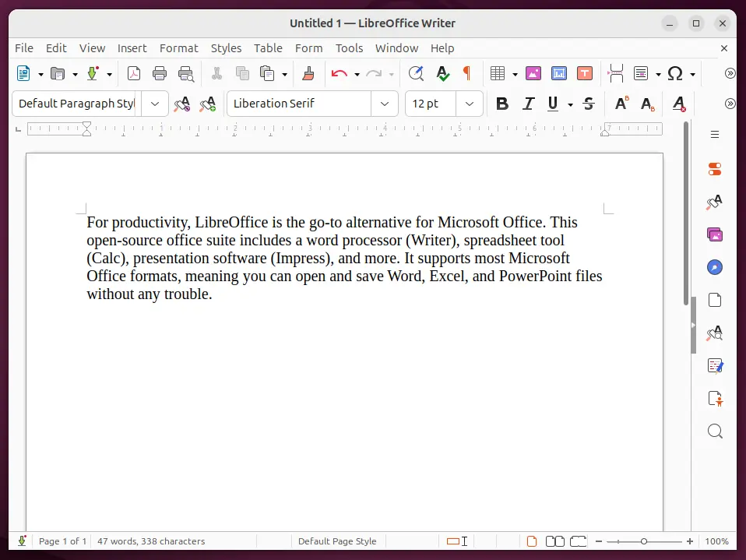Open the Font Name dropdown list
Viewport: 746px width, 560px height.
pyautogui.click(x=385, y=104)
